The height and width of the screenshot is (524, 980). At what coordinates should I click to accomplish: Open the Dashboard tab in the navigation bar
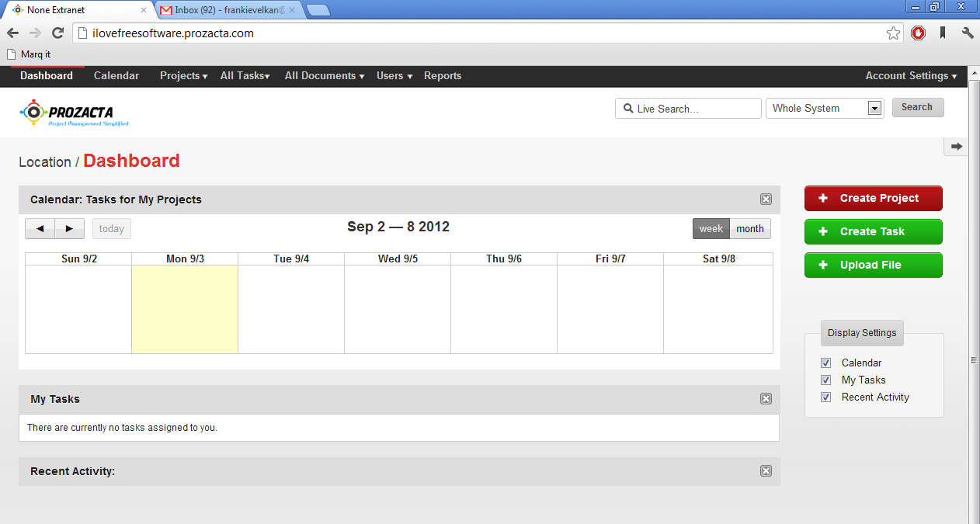[x=47, y=76]
